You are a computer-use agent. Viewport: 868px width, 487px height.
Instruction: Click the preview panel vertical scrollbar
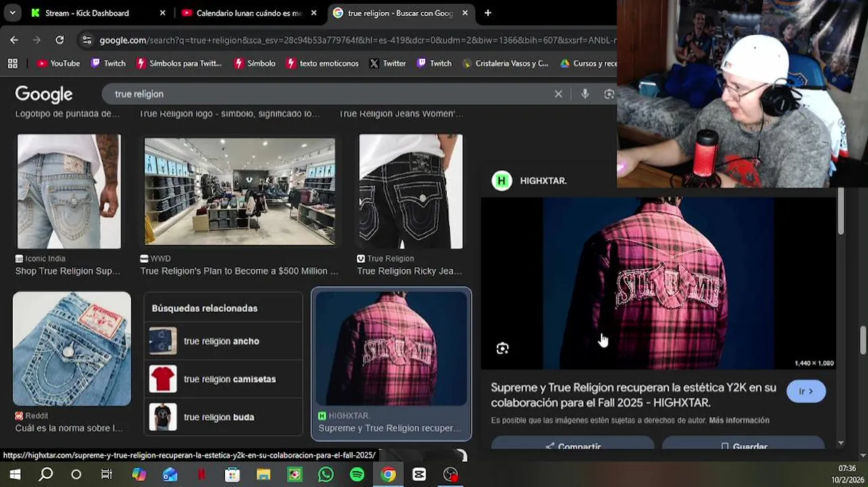coord(840,212)
